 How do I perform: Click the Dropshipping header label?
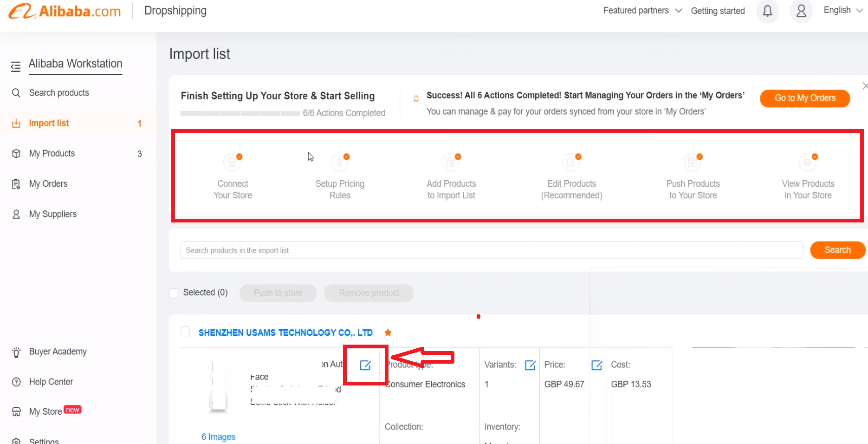tap(175, 11)
